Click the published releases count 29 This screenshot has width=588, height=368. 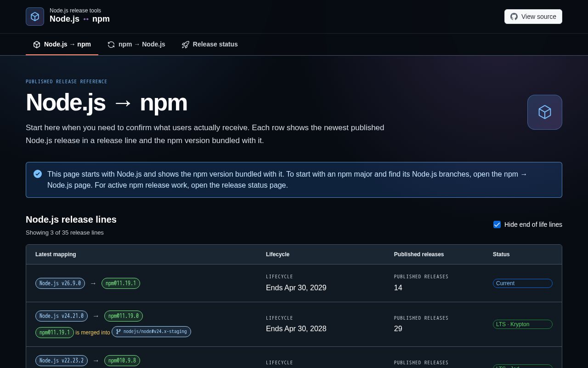(x=398, y=329)
